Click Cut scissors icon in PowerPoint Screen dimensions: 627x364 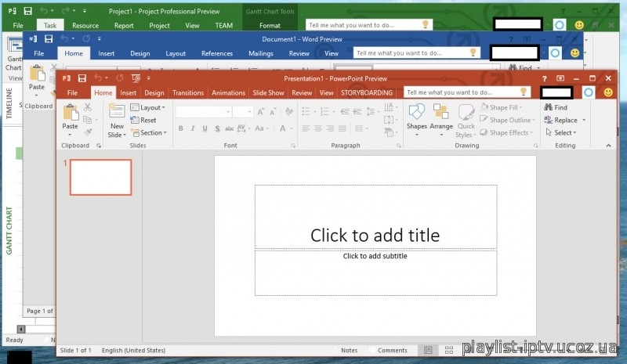(88, 107)
